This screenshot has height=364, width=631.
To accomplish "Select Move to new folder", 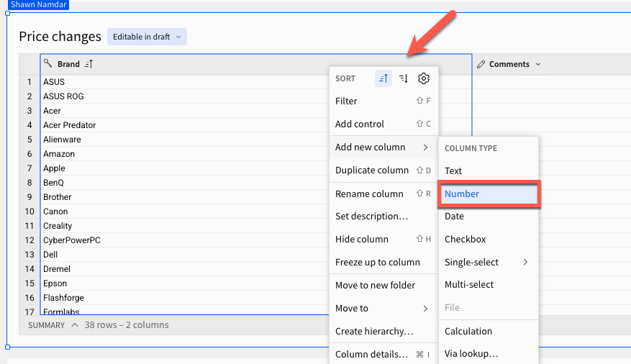I will click(x=383, y=285).
